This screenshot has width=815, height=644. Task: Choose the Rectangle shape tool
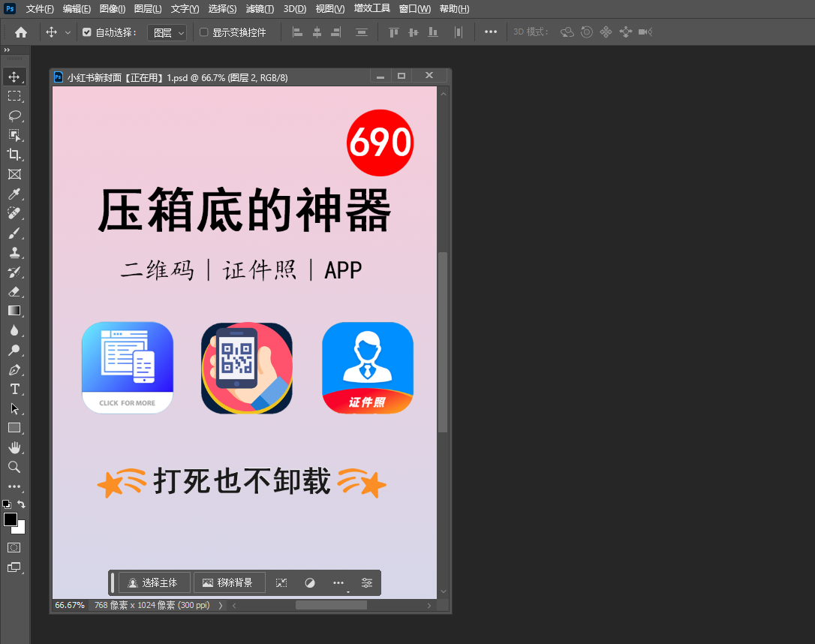(x=14, y=428)
